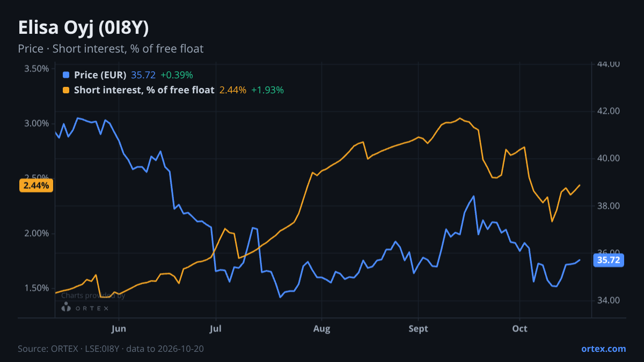Viewport: 644px width, 362px height.
Task: Click the 35.72 price legend value
Action: tap(143, 75)
